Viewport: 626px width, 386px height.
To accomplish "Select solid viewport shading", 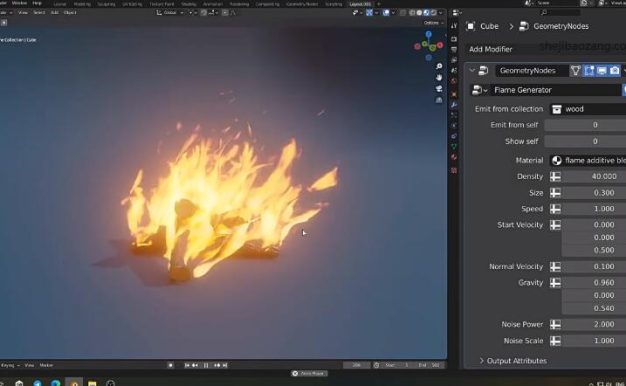I will pos(419,13).
